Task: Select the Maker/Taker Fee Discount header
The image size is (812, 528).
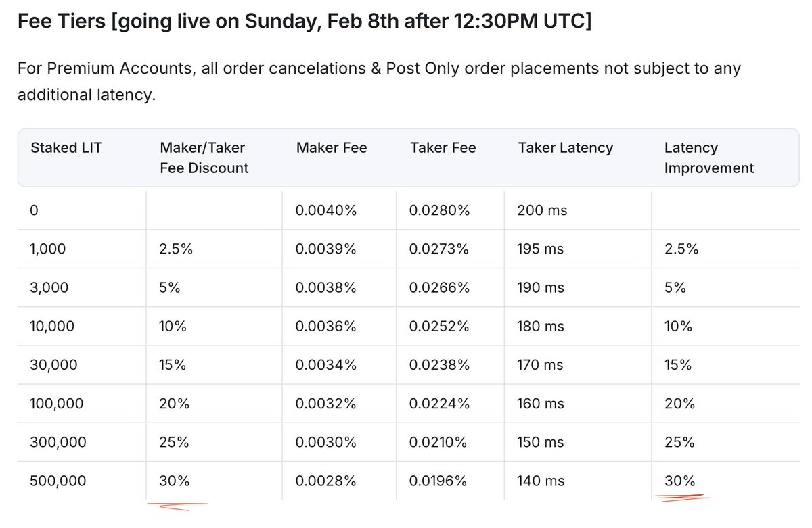Action: pos(202,158)
